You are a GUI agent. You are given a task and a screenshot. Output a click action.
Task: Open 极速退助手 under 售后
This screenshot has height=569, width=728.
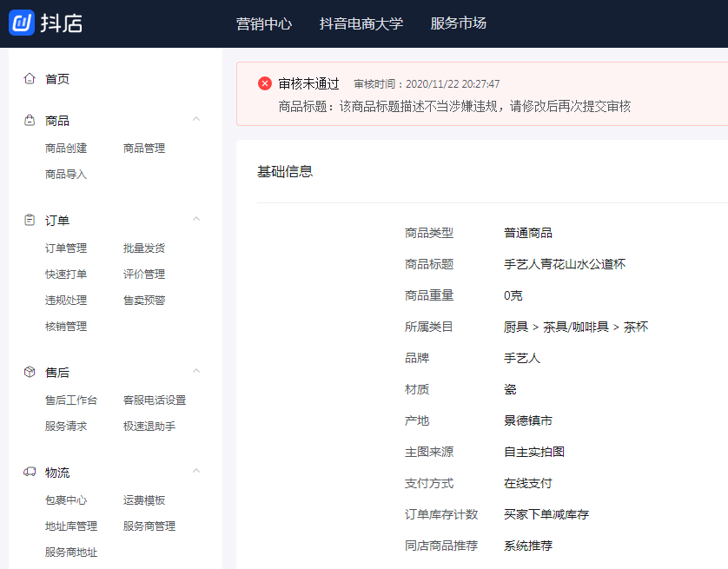149,427
